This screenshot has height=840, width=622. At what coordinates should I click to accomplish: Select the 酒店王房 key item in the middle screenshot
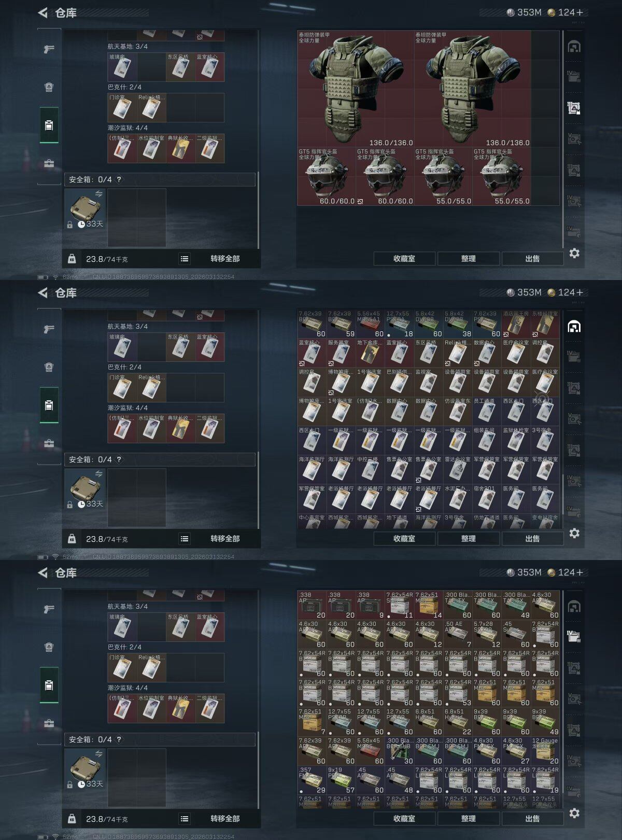tap(516, 324)
